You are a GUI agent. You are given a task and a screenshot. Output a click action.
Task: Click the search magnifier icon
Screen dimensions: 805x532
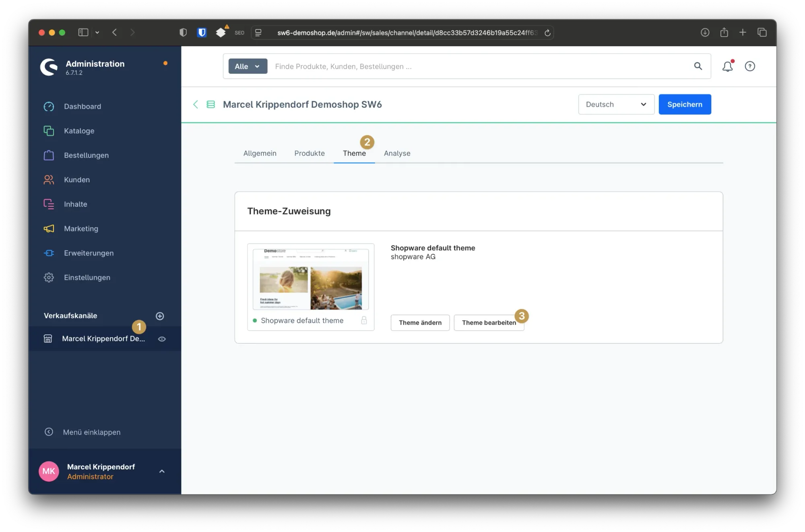point(698,66)
